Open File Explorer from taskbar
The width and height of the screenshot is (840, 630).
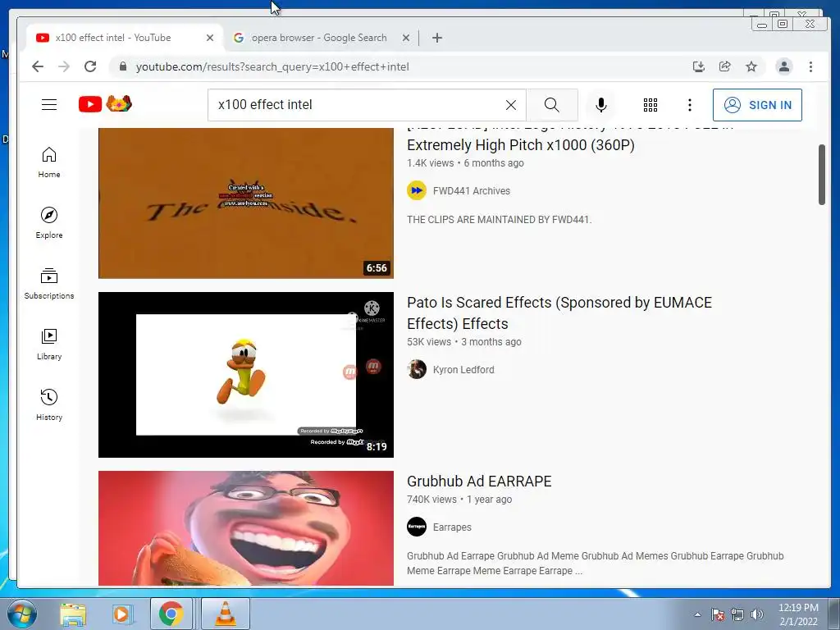pyautogui.click(x=73, y=614)
